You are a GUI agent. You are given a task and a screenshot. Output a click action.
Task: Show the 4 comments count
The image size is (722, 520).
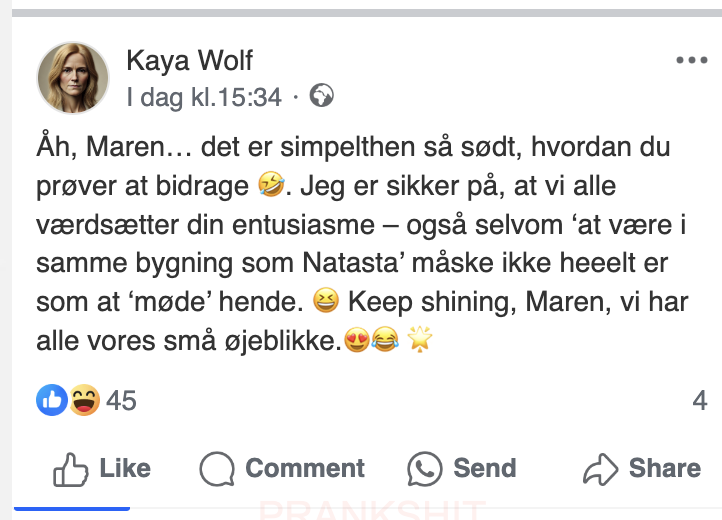(x=699, y=401)
